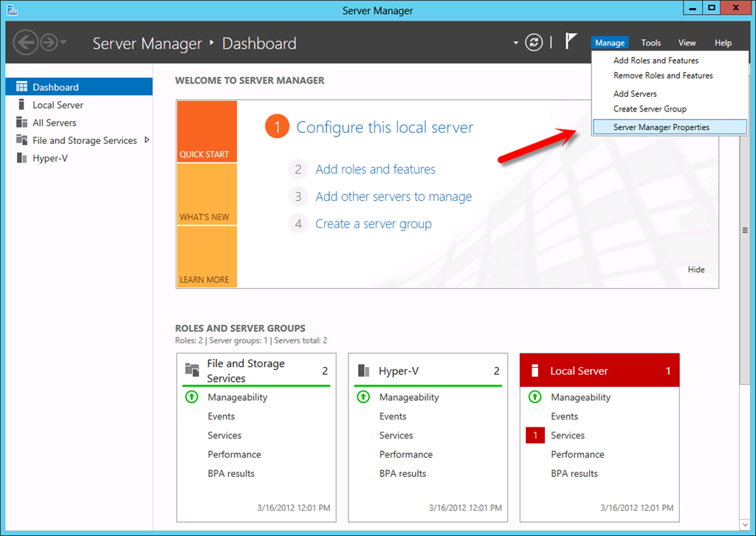The image size is (756, 536).
Task: Click the vertical scrollbar thumb
Action: coord(745,230)
